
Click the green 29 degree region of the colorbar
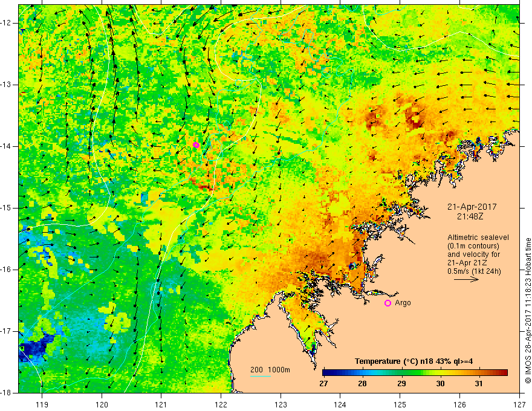401,373
